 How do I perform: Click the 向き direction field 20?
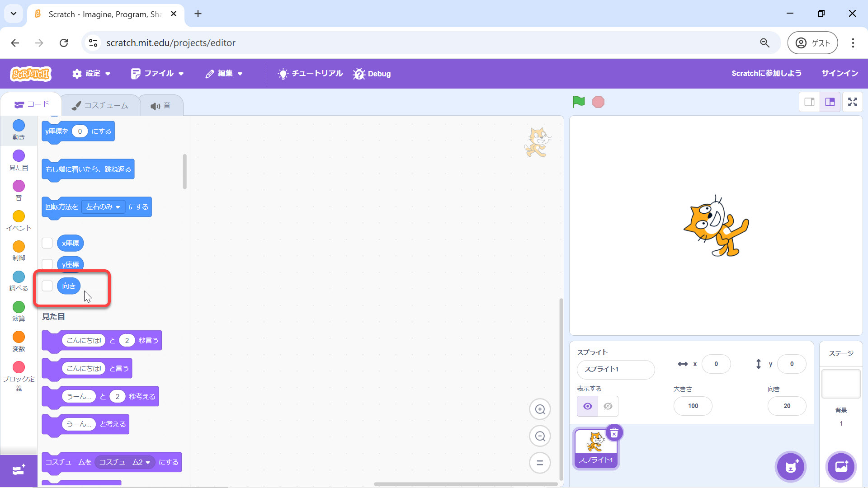[787, 406]
